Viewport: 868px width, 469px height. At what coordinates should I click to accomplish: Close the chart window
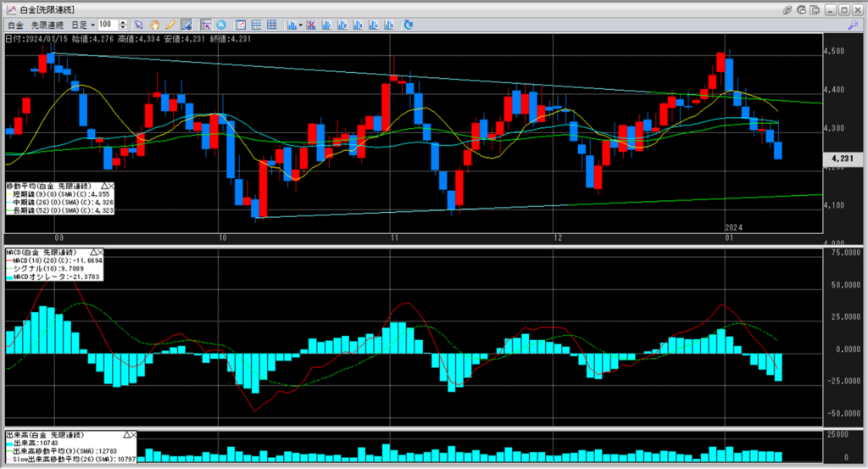[857, 10]
